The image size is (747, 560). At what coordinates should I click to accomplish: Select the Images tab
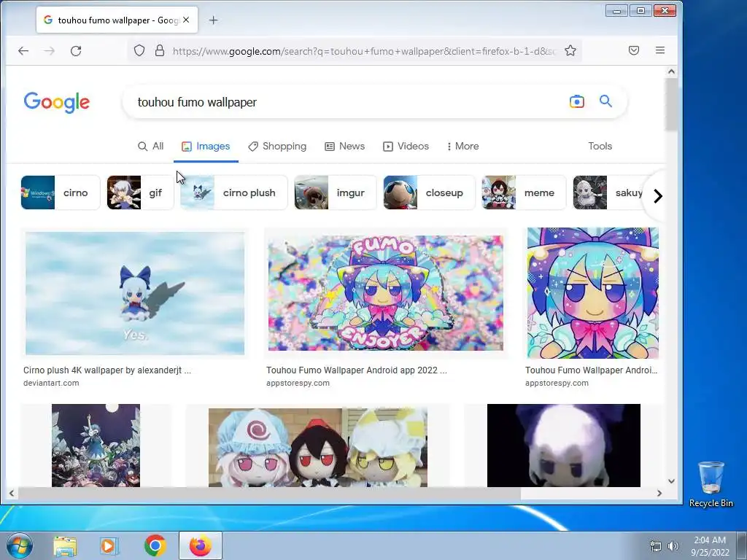[206, 146]
